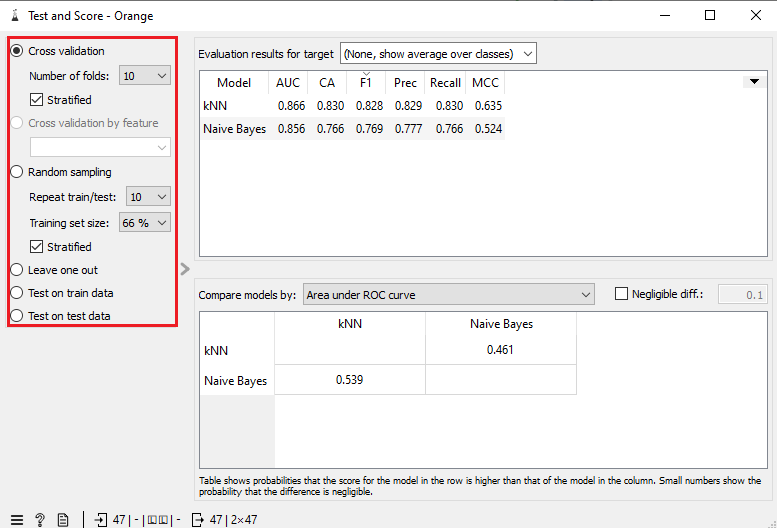Select the Naive Bayes row in scores table
The width and height of the screenshot is (777, 528).
coord(235,128)
